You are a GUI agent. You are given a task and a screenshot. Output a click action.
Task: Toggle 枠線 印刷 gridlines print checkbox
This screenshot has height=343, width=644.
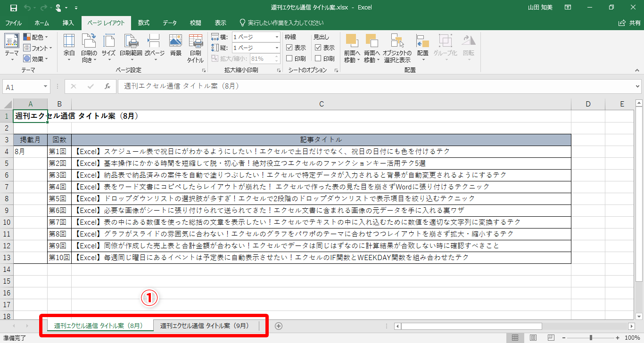289,58
